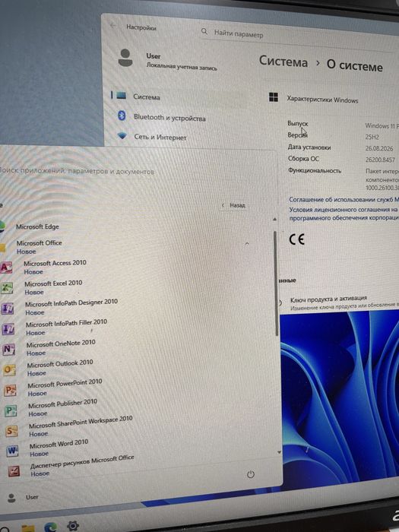Click User name at Start menu bottom
Viewport: 399px width, 532px height.
tap(32, 497)
